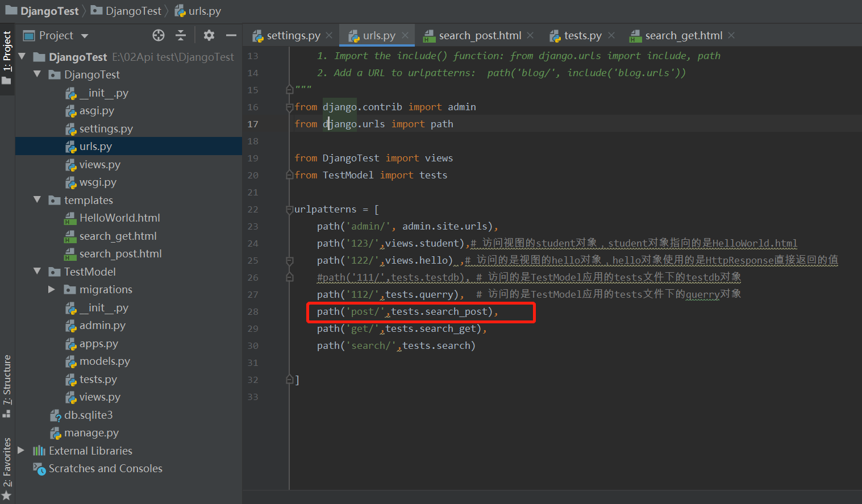
Task: Click urls.py breadcrumb in navigation bar
Action: pyautogui.click(x=198, y=11)
